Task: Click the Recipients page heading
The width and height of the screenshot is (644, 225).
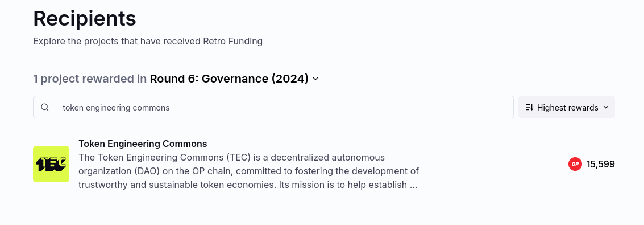Action: point(85,18)
